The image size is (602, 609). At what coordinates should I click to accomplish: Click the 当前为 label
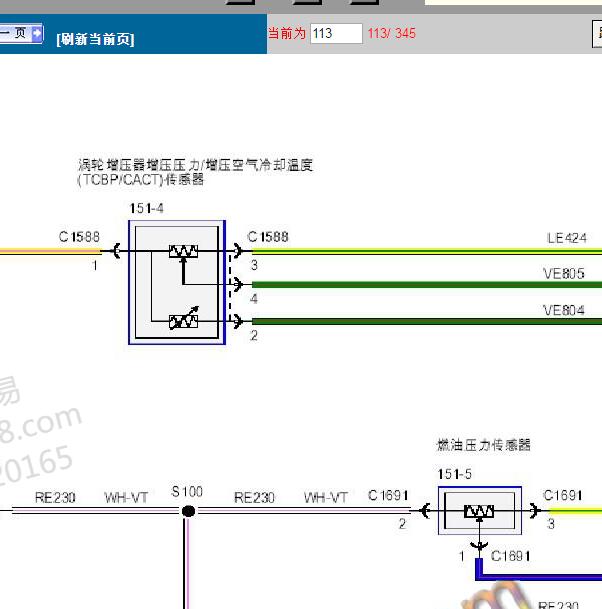click(x=287, y=33)
